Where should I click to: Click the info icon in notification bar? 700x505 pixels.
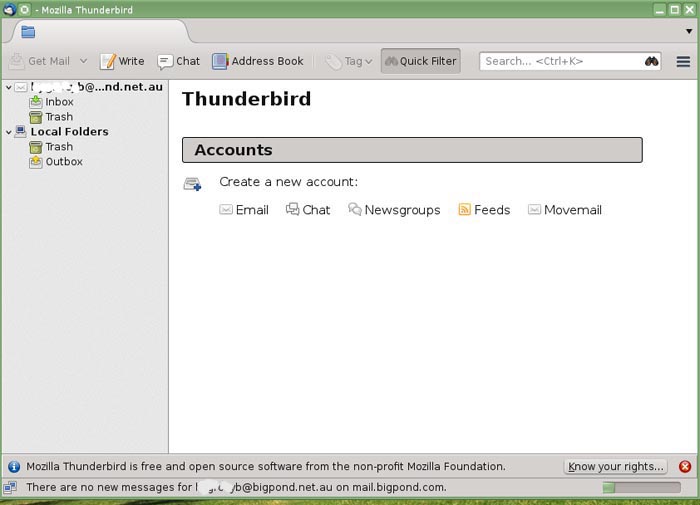click(14, 467)
